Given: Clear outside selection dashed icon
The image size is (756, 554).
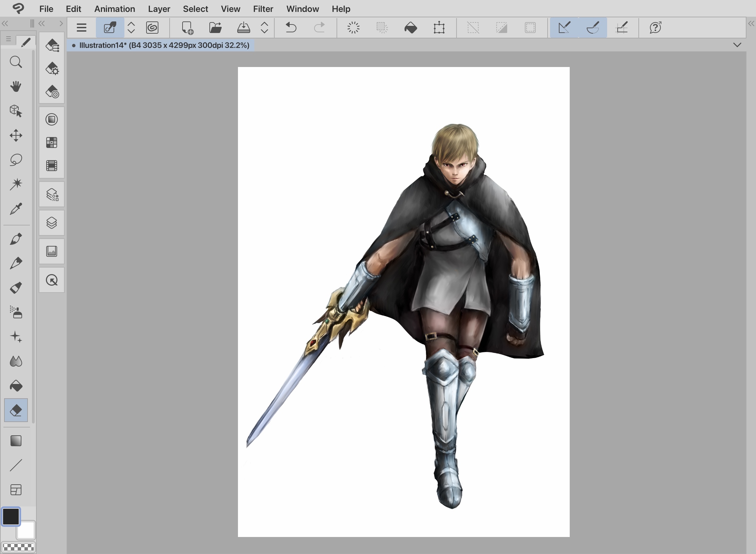Looking at the screenshot, I should click(x=382, y=28).
